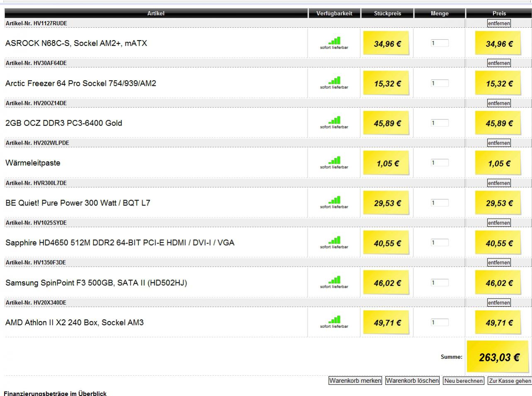532x396 pixels.
Task: Click Finanzierungsbeträge im Überblick heading
Action: point(55,393)
